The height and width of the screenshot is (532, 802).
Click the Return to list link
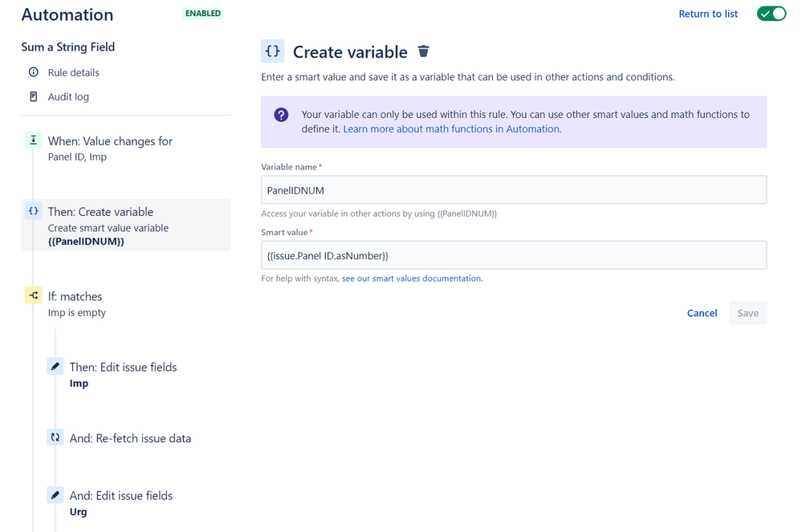click(708, 14)
